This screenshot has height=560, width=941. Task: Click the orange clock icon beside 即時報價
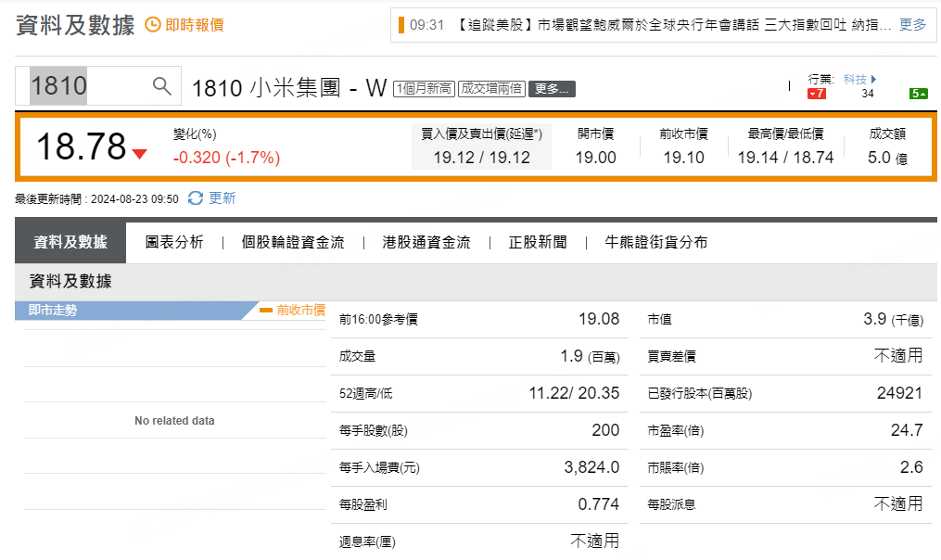tap(153, 25)
